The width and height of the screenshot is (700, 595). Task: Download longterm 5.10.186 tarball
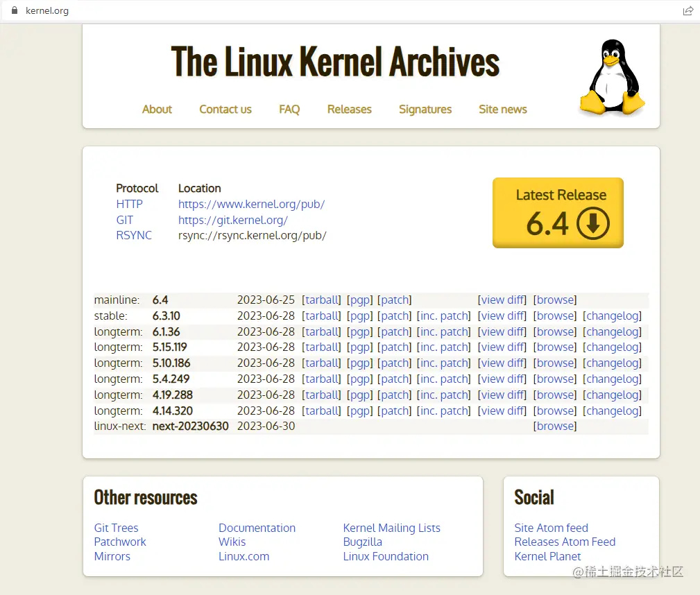(x=321, y=363)
